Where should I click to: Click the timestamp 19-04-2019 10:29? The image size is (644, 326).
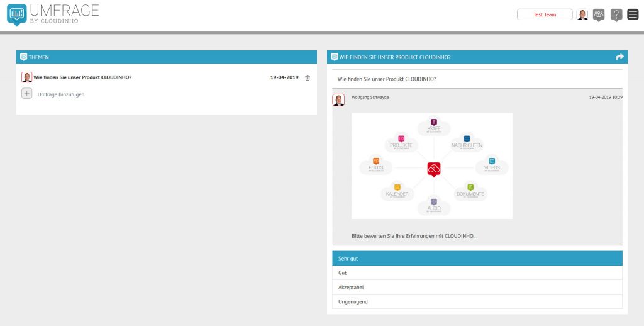point(606,98)
